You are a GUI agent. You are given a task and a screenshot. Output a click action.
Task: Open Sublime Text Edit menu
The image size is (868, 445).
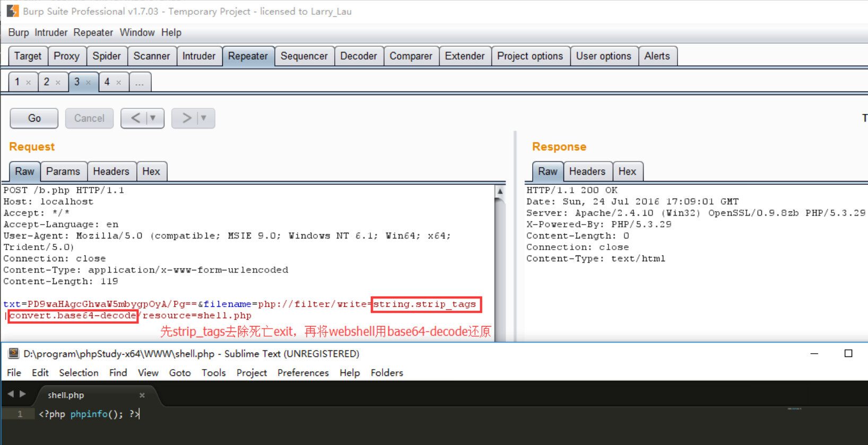40,373
